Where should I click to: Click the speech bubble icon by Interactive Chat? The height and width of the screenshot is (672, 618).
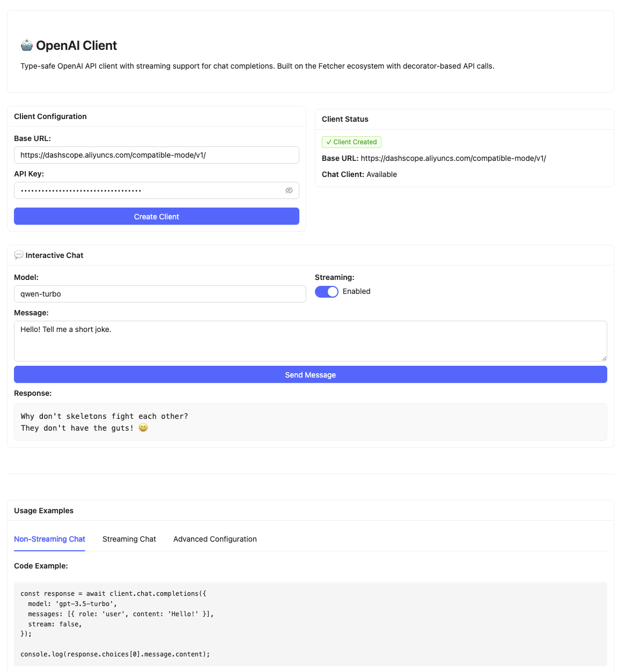19,255
